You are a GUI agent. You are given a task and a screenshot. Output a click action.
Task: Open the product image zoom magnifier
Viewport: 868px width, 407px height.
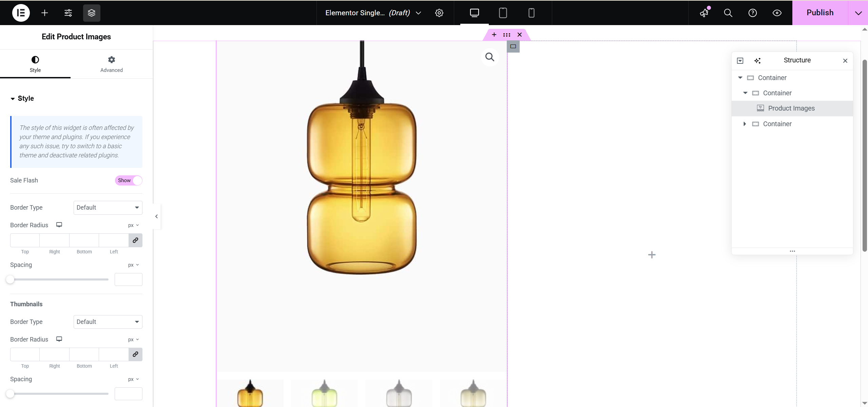(x=489, y=57)
